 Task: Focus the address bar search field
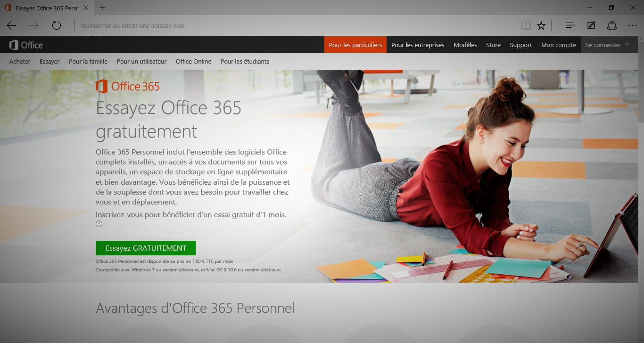(297, 26)
